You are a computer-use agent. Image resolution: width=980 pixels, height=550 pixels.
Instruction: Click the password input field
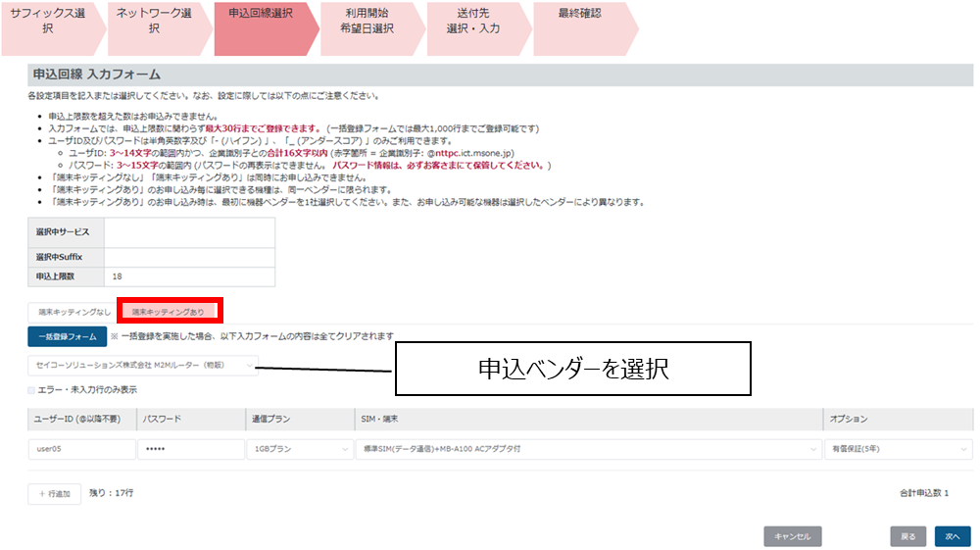[x=191, y=449]
